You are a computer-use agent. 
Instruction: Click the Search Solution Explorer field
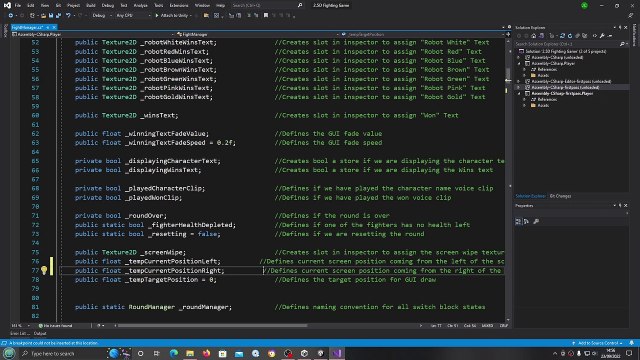[x=571, y=44]
